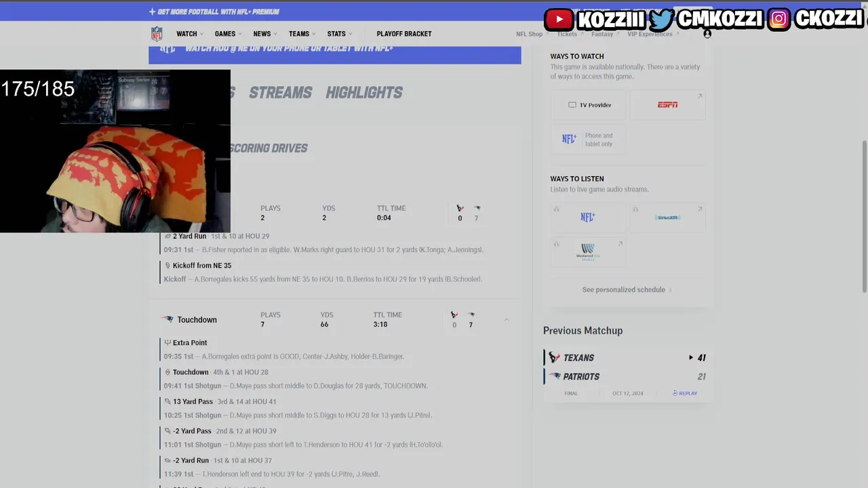Click the Instagram icon in the overlay
The width and height of the screenshot is (868, 488).
779,19
